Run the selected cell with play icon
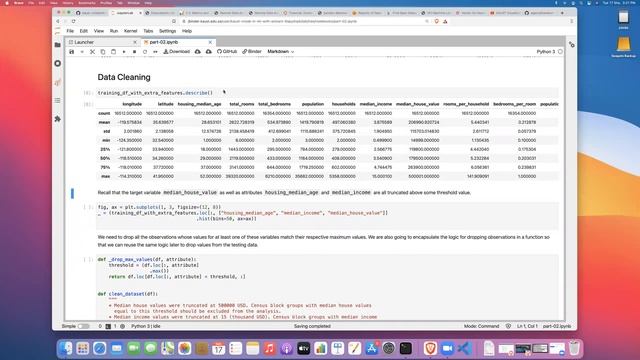The image size is (640, 360). pos(124,52)
